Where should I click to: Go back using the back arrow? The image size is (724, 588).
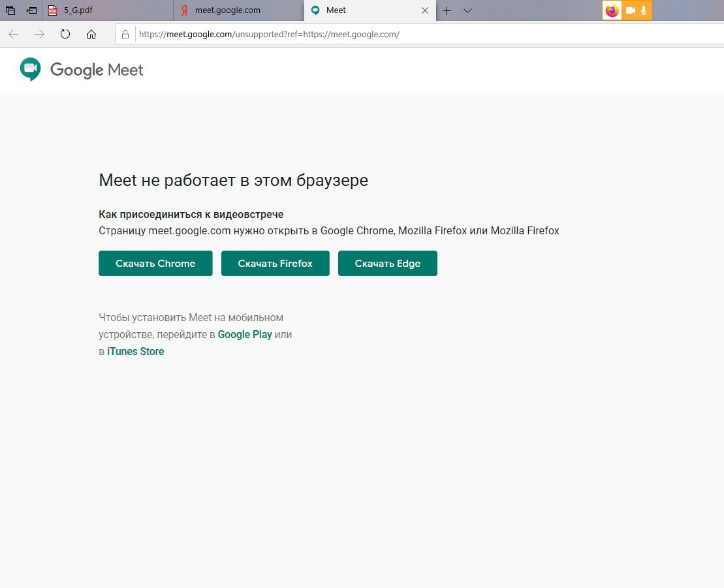point(14,34)
